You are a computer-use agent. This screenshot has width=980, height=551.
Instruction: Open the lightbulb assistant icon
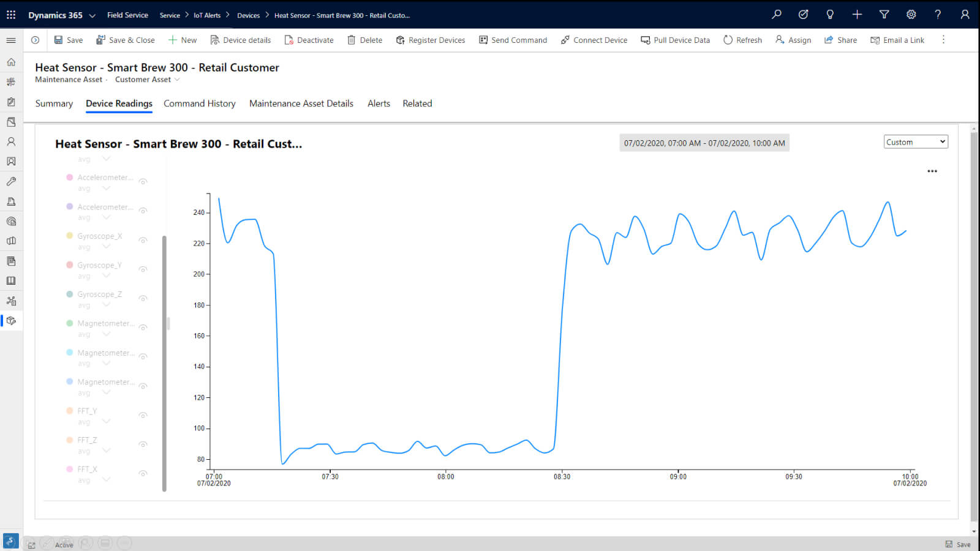click(830, 15)
